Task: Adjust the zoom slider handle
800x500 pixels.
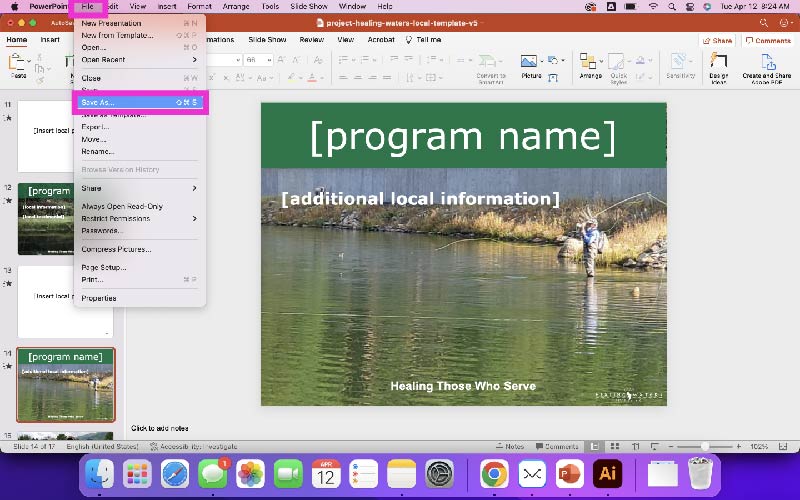Action: tap(705, 446)
